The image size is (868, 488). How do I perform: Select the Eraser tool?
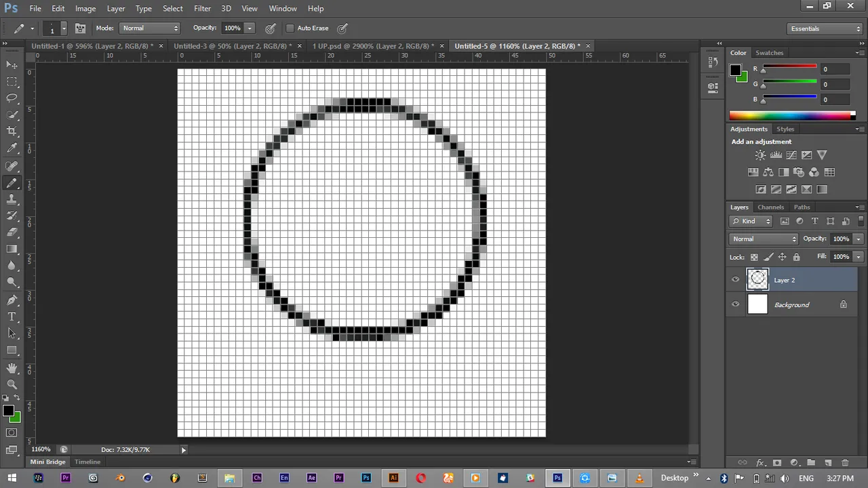[12, 232]
